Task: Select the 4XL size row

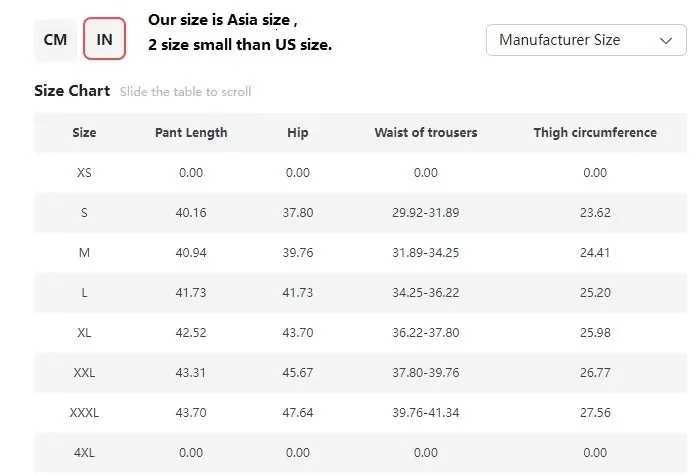Action: (84, 453)
